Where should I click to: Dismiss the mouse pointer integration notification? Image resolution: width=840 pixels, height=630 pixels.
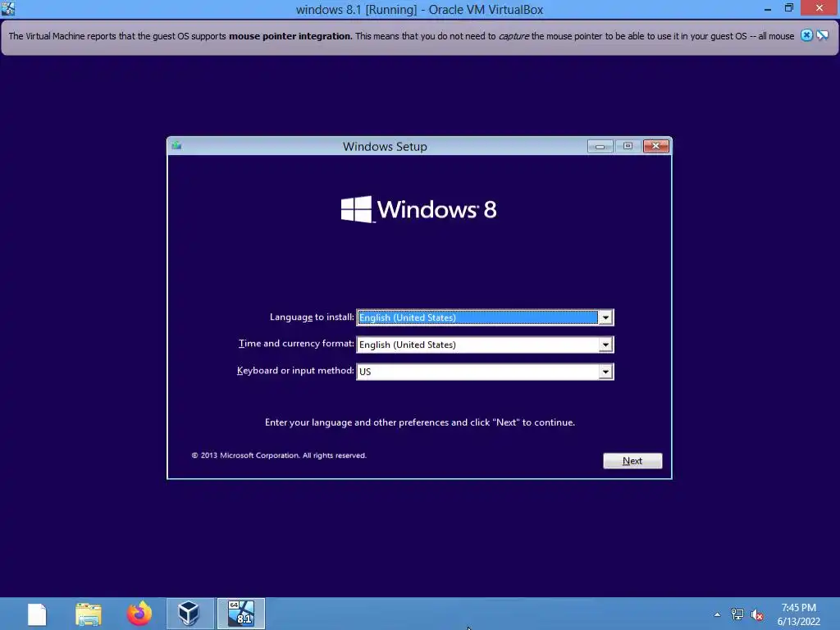[x=806, y=35]
